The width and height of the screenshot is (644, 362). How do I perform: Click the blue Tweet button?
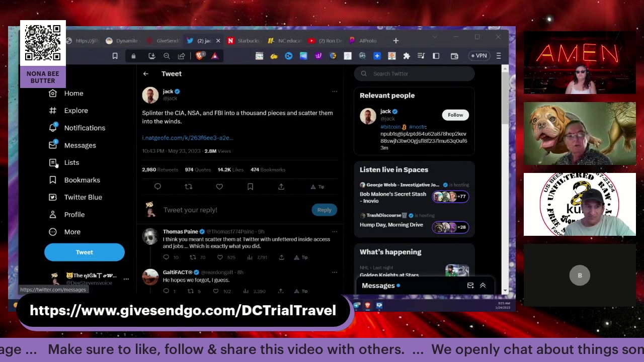click(85, 252)
